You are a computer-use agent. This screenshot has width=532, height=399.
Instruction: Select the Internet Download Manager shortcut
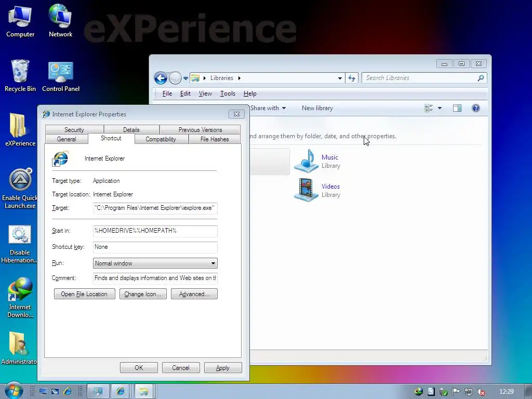click(20, 298)
